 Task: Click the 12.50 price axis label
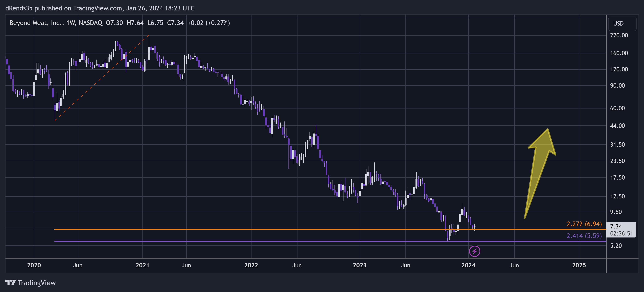click(617, 196)
